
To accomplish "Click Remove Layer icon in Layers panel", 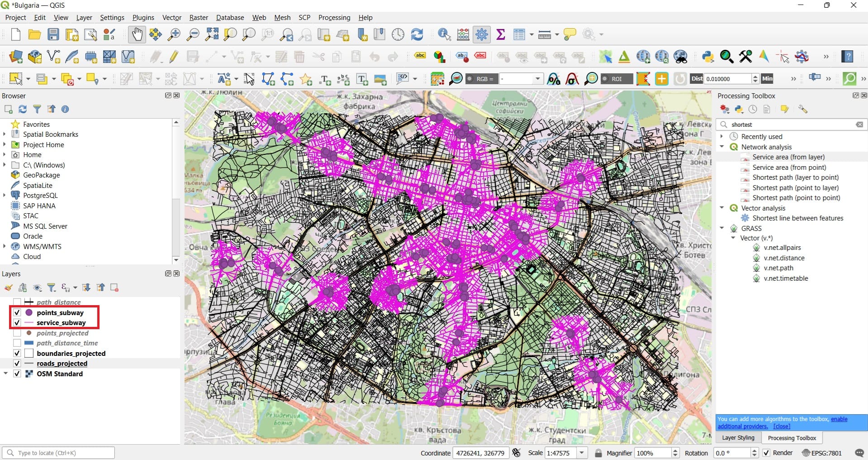I will 114,287.
